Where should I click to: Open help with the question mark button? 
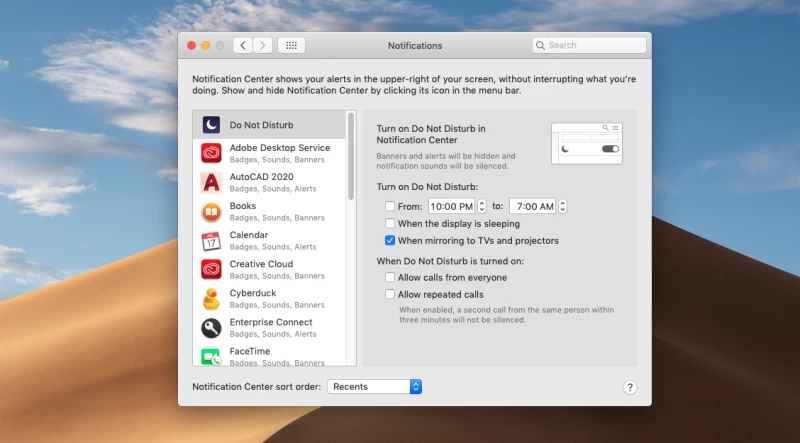point(630,387)
